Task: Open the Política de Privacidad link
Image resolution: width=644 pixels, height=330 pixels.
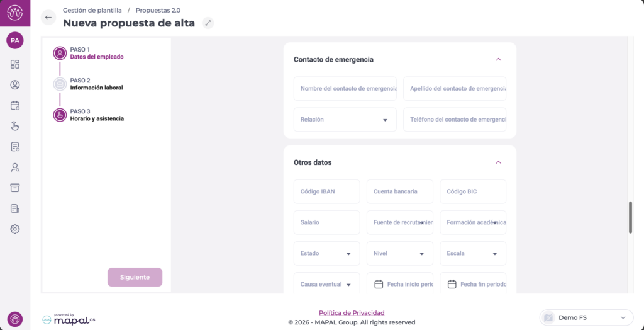Action: click(352, 313)
